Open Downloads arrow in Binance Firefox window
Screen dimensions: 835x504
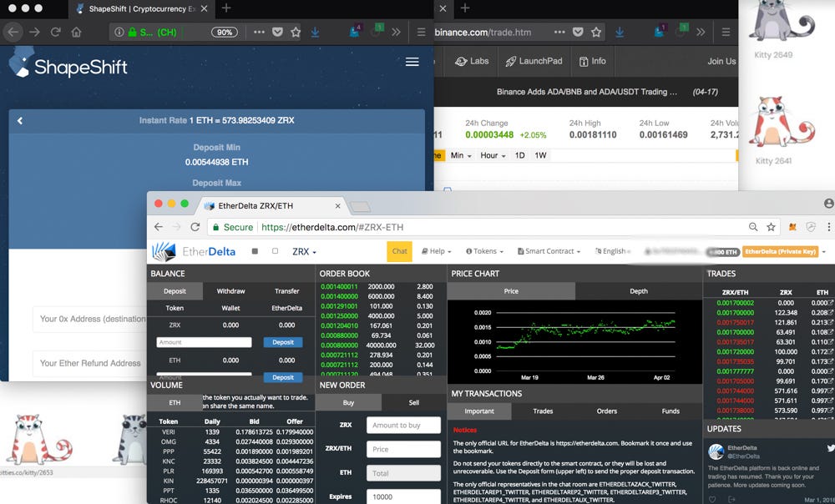point(620,32)
